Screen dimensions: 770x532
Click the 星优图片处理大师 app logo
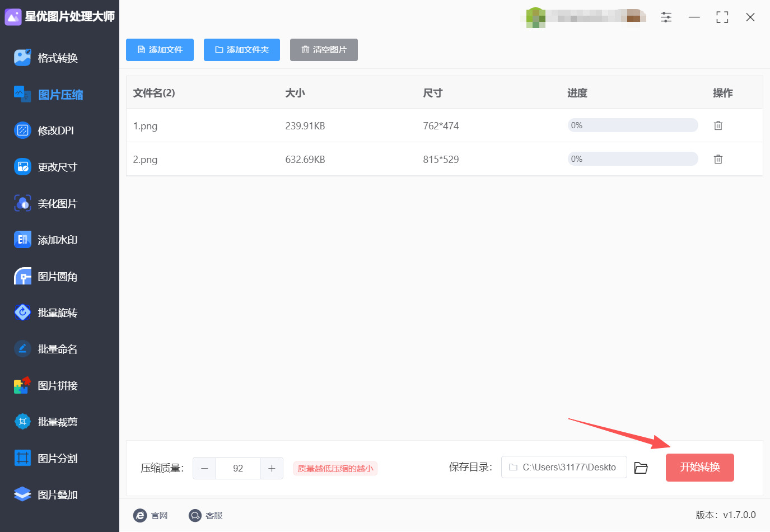coord(13,17)
